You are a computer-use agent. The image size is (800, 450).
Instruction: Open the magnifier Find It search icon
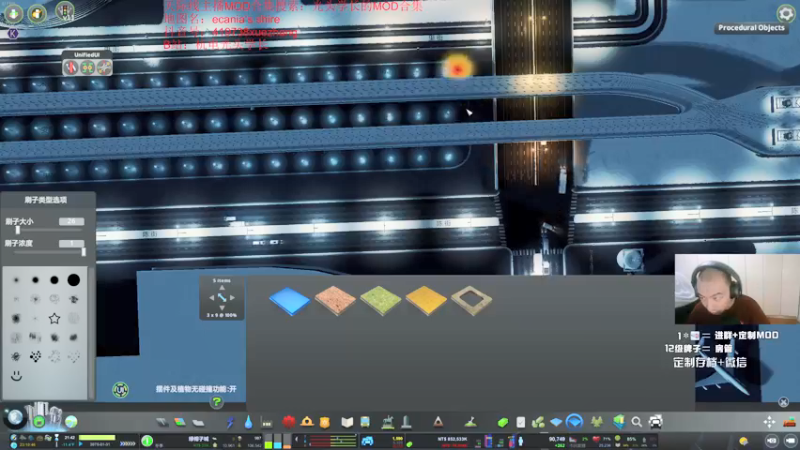click(x=636, y=421)
